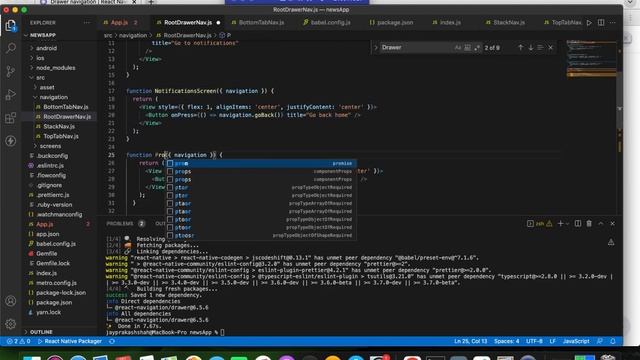Go to next find match arrow
Viewport: 640px width, 360px height.
531,48
